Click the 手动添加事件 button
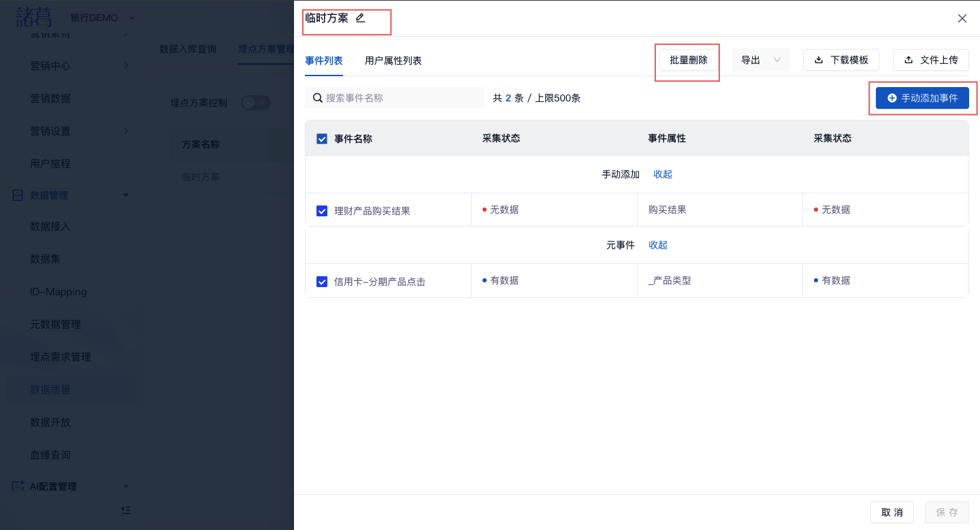Viewport: 980px width, 530px height. click(x=922, y=98)
